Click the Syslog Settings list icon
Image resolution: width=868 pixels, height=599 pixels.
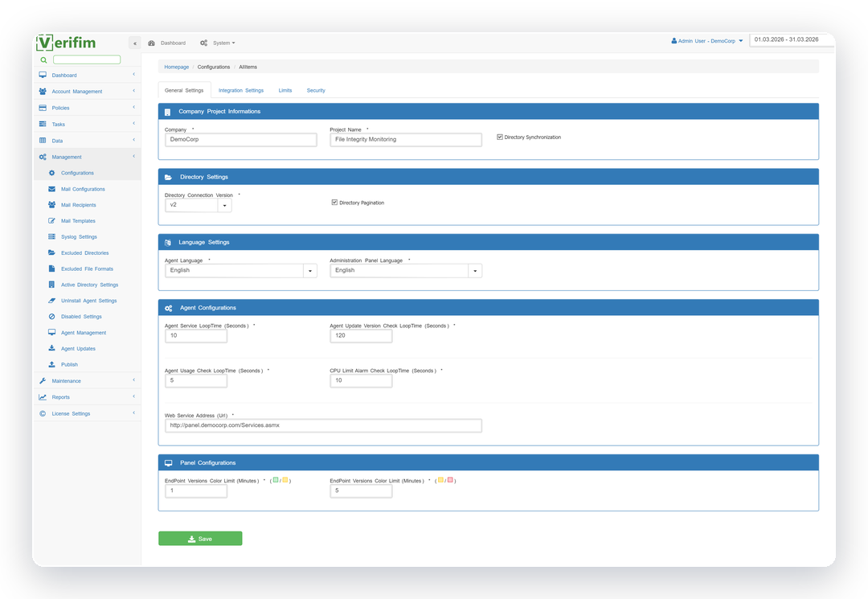coord(51,236)
